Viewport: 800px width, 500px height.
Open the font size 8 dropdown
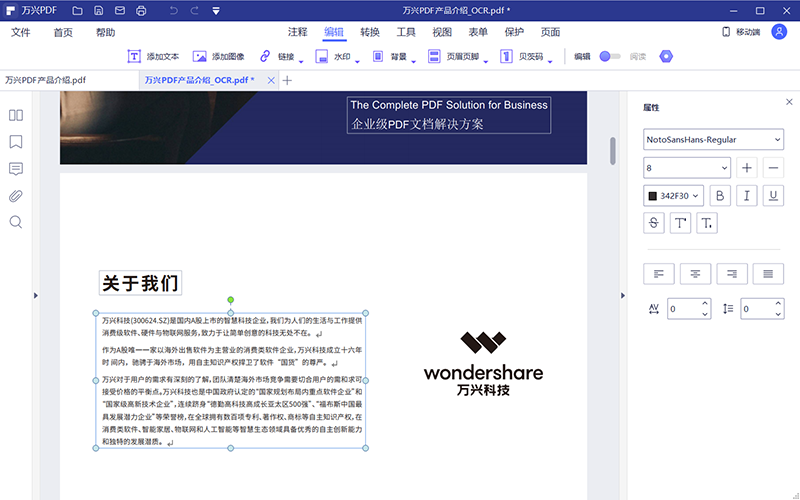[x=687, y=168]
